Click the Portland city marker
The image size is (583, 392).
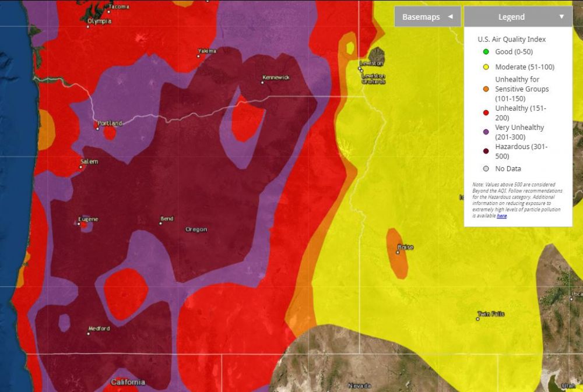click(97, 129)
